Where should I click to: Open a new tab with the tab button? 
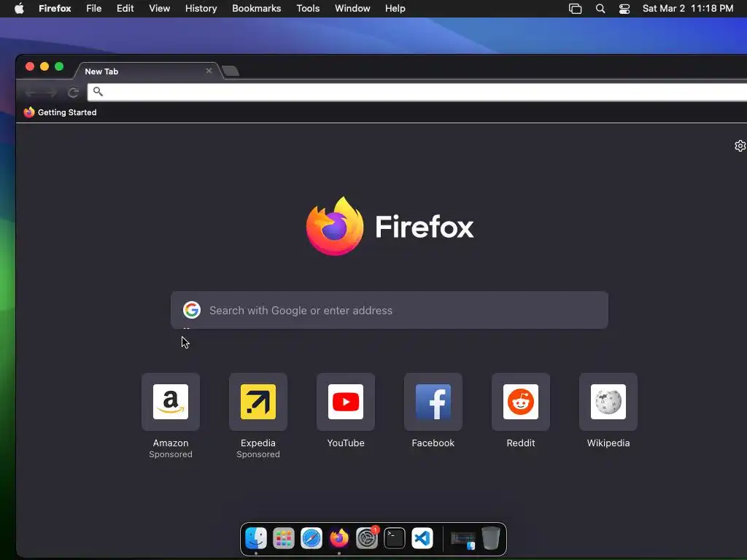[231, 71]
